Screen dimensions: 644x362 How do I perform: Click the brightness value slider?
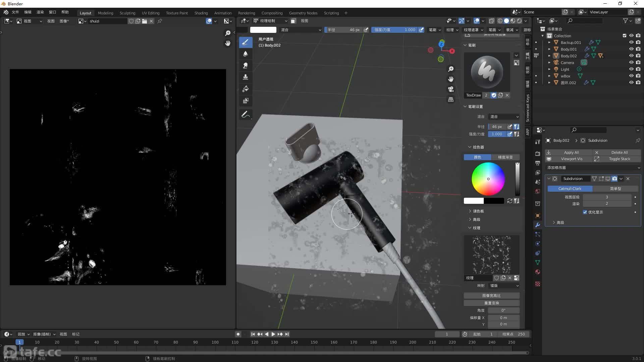(x=518, y=179)
